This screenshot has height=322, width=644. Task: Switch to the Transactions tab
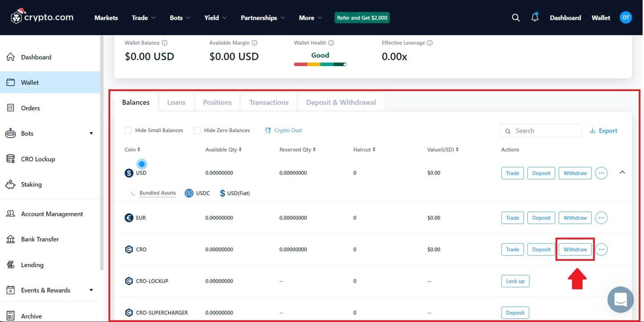pos(269,102)
